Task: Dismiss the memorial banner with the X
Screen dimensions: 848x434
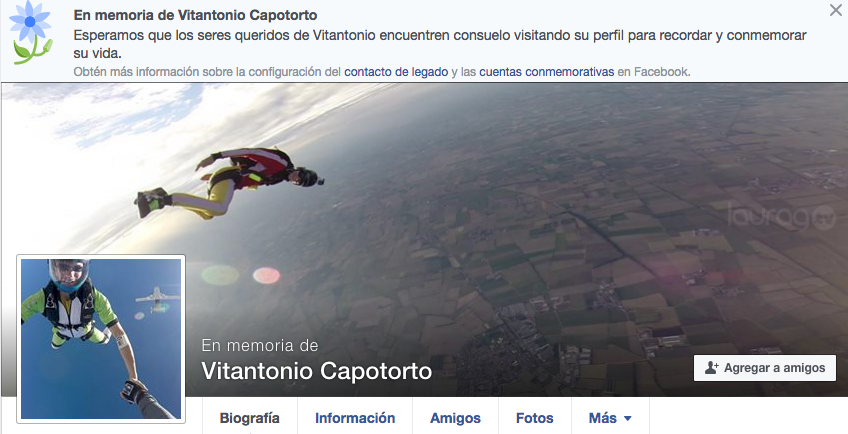Action: tap(836, 10)
